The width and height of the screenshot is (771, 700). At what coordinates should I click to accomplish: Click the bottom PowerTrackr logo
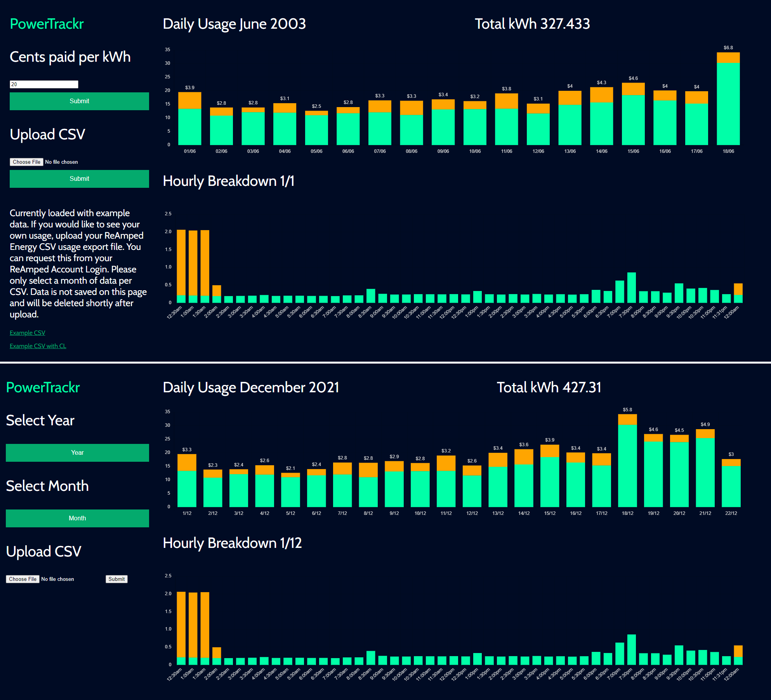coord(43,388)
